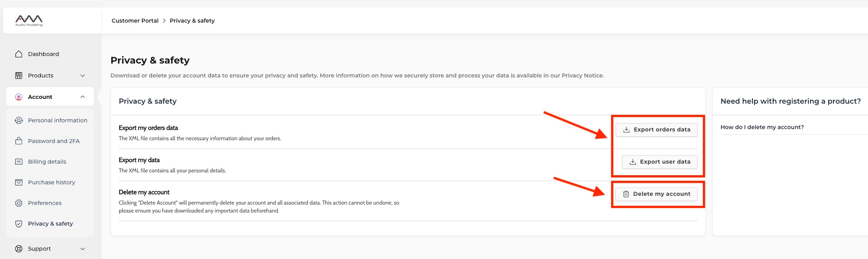Collapse the Account submenu chevron
The height and width of the screenshot is (259, 868).
pyautogui.click(x=83, y=97)
